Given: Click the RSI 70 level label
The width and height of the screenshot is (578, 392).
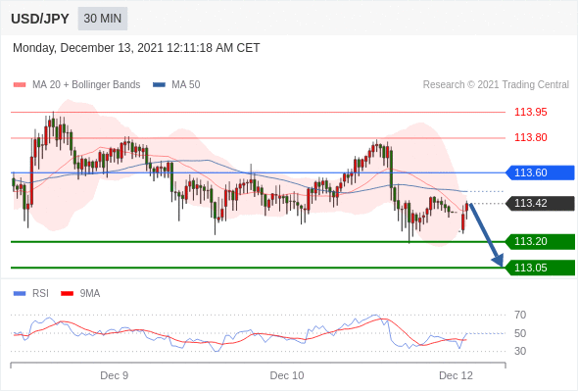Looking at the screenshot, I should [x=520, y=315].
